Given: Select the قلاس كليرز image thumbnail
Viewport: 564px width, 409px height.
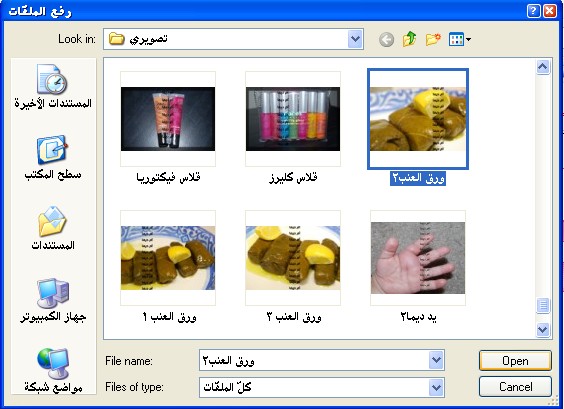Looking at the screenshot, I should 293,119.
